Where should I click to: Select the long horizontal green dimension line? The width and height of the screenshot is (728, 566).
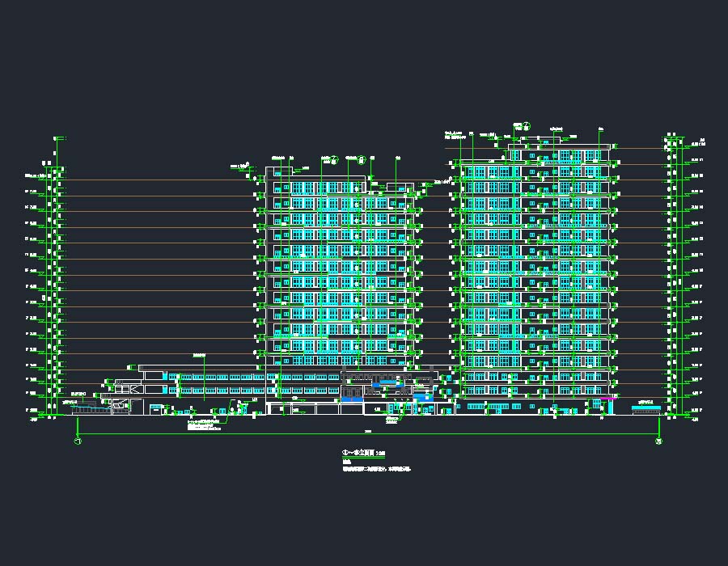click(368, 436)
